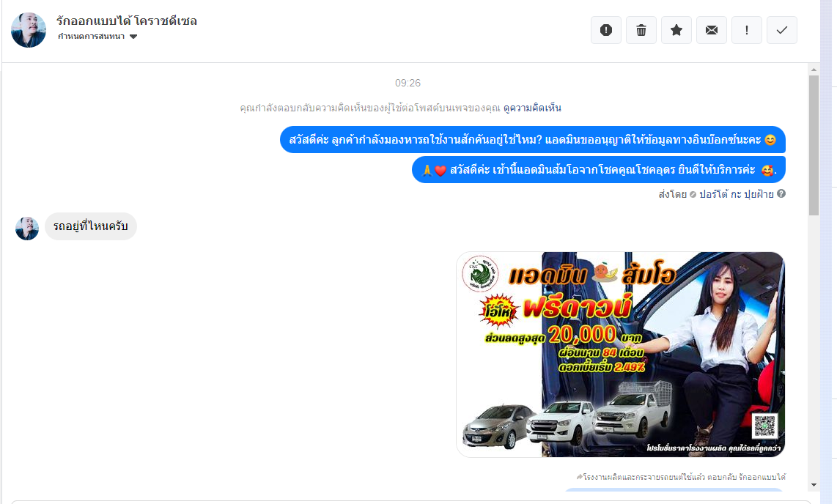
Task: Mark conversation unread with envelope icon
Action: coord(712,30)
